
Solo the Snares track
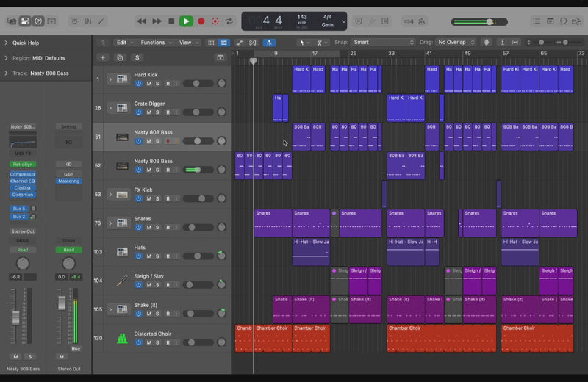(157, 227)
